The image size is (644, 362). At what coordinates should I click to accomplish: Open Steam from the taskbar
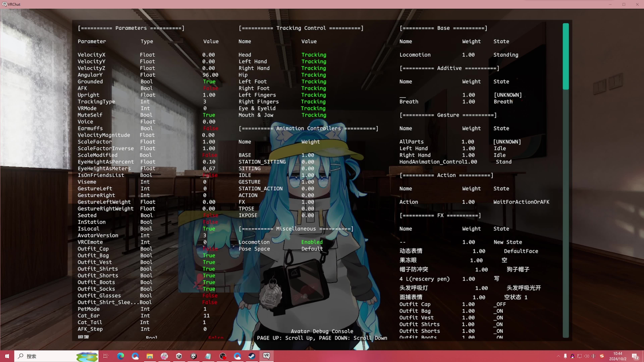tap(252, 356)
